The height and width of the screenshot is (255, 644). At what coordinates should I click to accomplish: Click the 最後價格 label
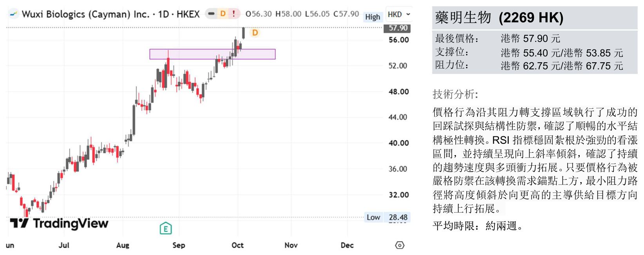[x=457, y=38]
